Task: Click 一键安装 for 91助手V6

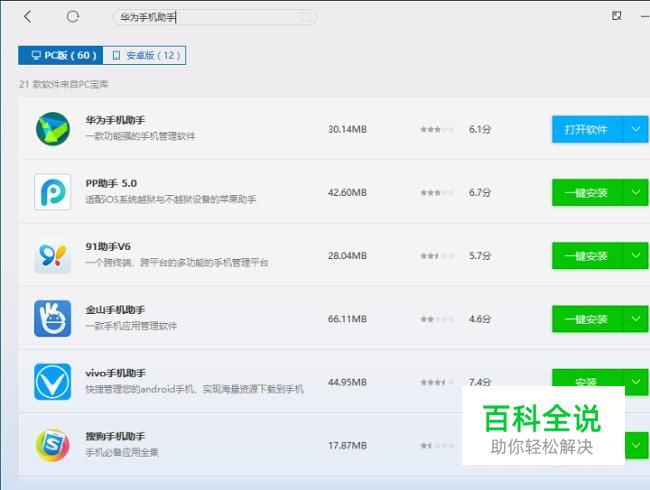Action: click(x=587, y=256)
